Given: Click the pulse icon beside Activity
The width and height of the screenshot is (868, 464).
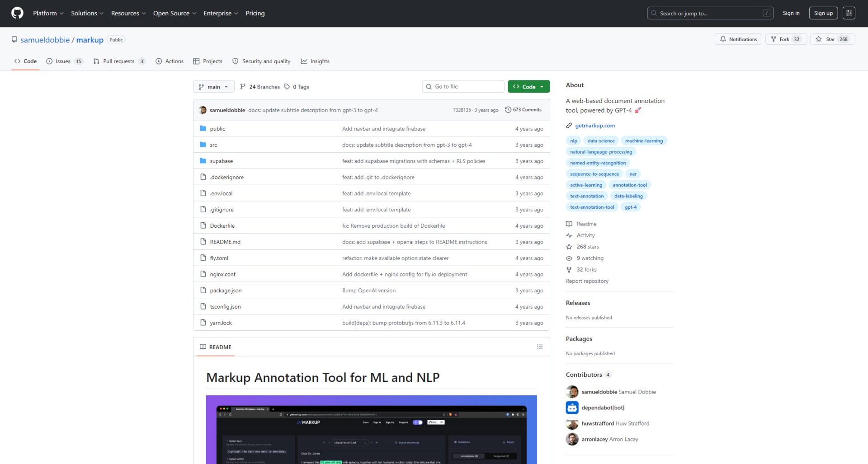Looking at the screenshot, I should point(569,235).
